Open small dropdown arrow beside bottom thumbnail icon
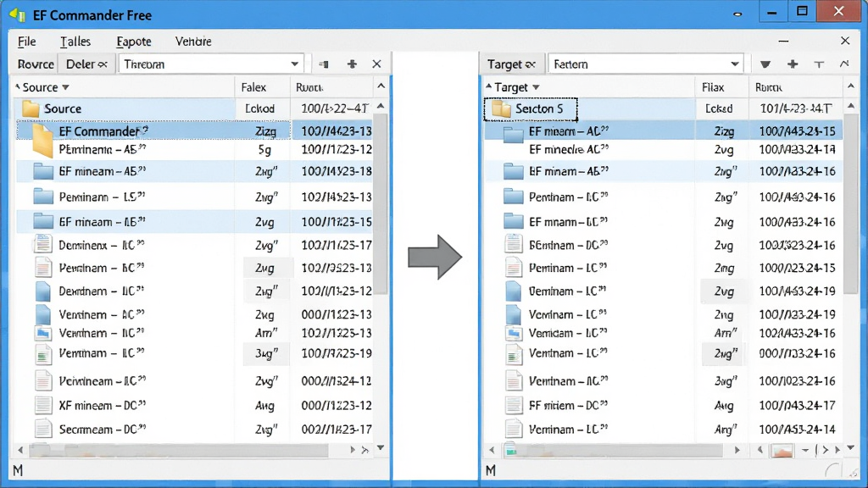 point(805,451)
